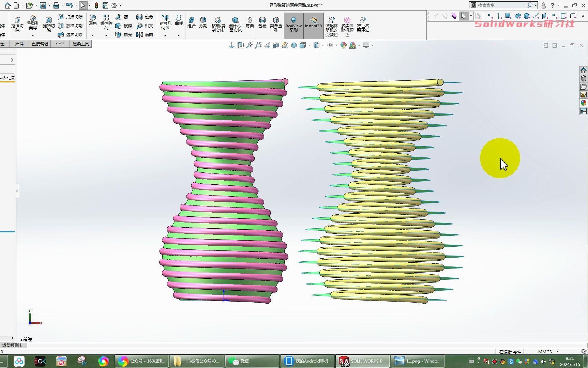The height and width of the screenshot is (368, 588).
Task: Open Edit Appearance color ball icon
Action: pos(343,45)
